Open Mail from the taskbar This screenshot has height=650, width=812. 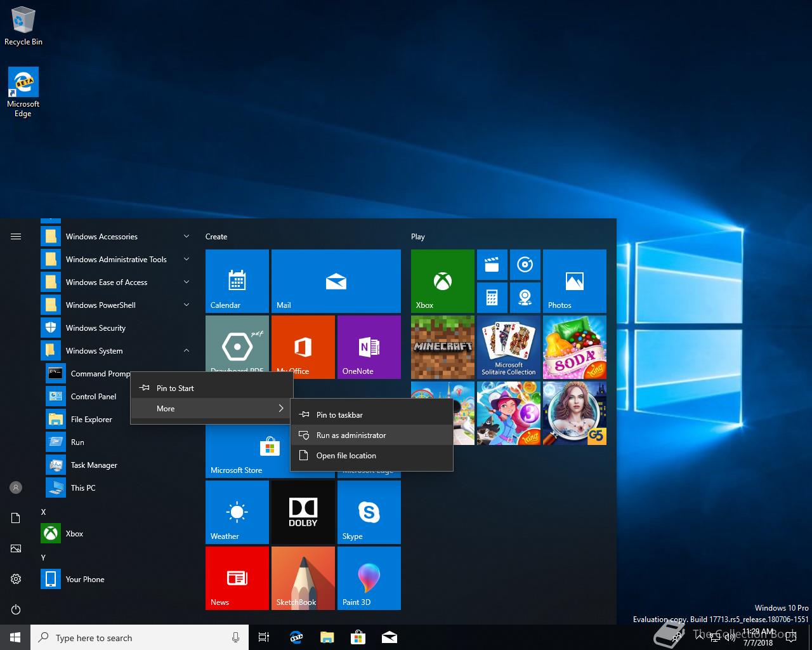390,637
